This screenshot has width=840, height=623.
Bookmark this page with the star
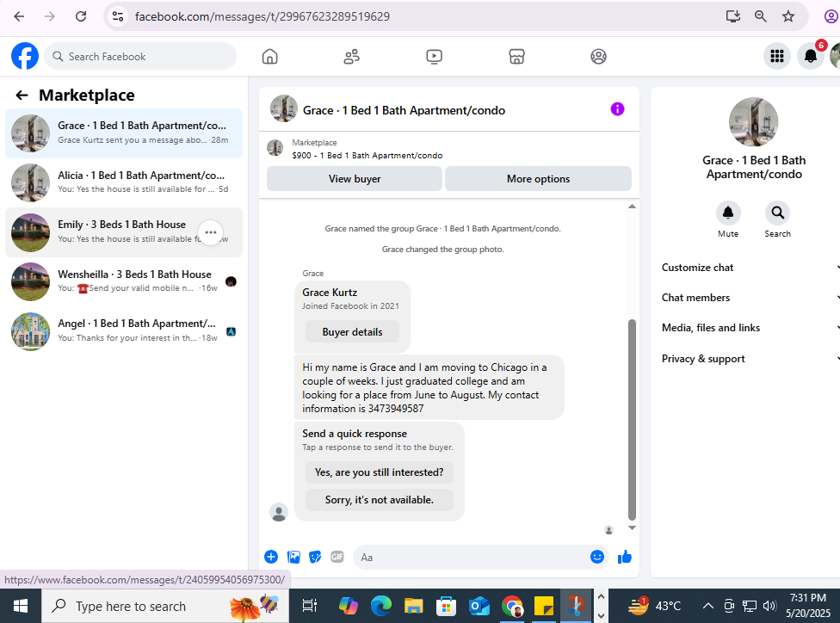coord(788,16)
